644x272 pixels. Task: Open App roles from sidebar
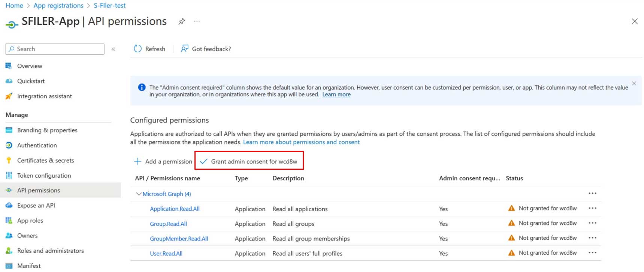pos(30,221)
